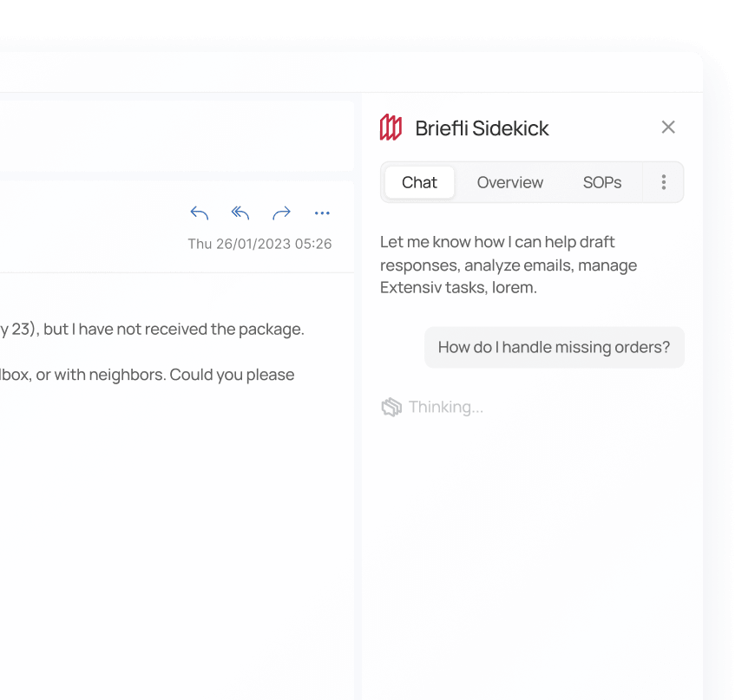Click the suggested question about missing orders
The image size is (755, 700).
(x=554, y=347)
